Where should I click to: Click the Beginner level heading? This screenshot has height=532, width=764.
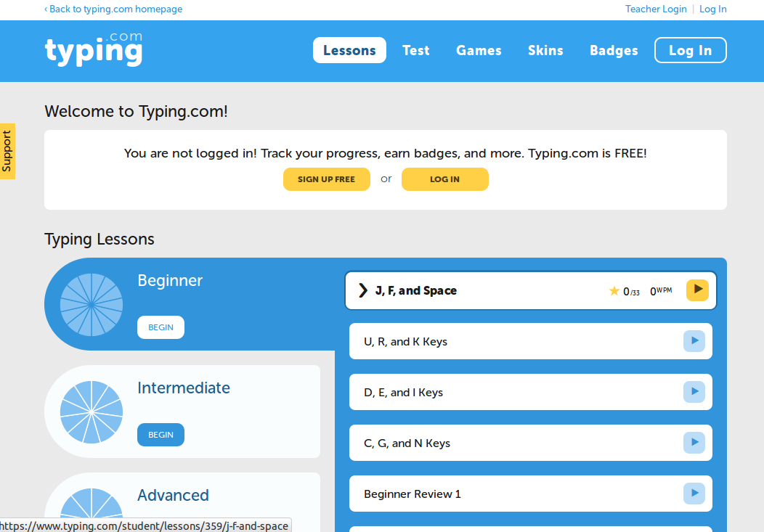[x=169, y=280]
